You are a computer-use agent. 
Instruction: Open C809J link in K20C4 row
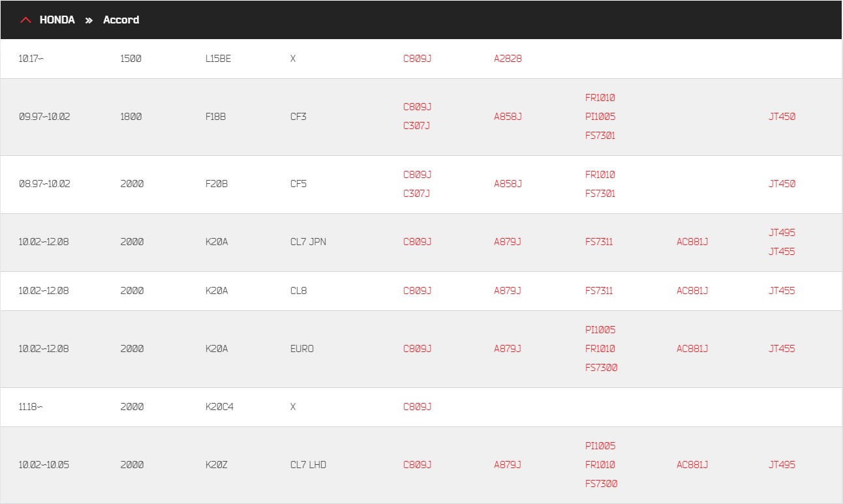tap(417, 407)
